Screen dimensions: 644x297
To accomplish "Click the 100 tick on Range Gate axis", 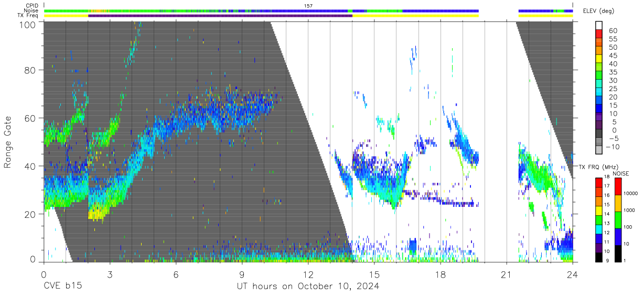I will tap(28, 25).
